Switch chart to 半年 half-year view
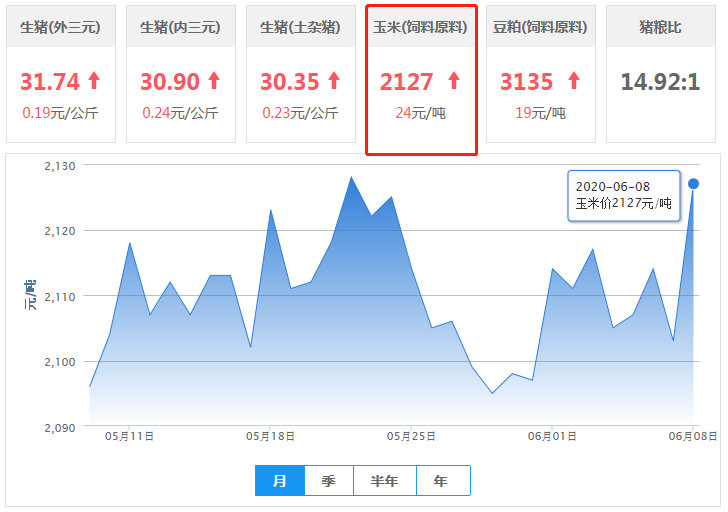Image resolution: width=728 pixels, height=512 pixels. [x=384, y=481]
